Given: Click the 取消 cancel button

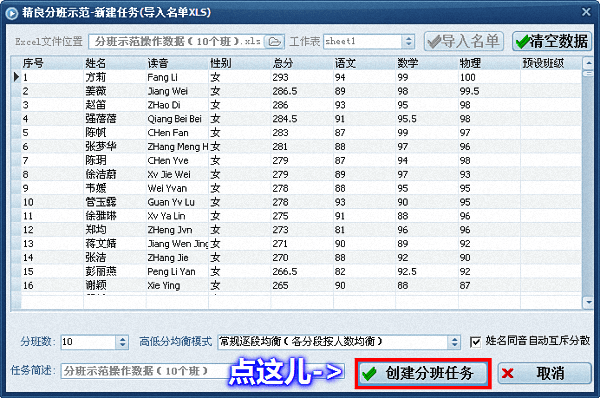Looking at the screenshot, I should click(545, 374).
